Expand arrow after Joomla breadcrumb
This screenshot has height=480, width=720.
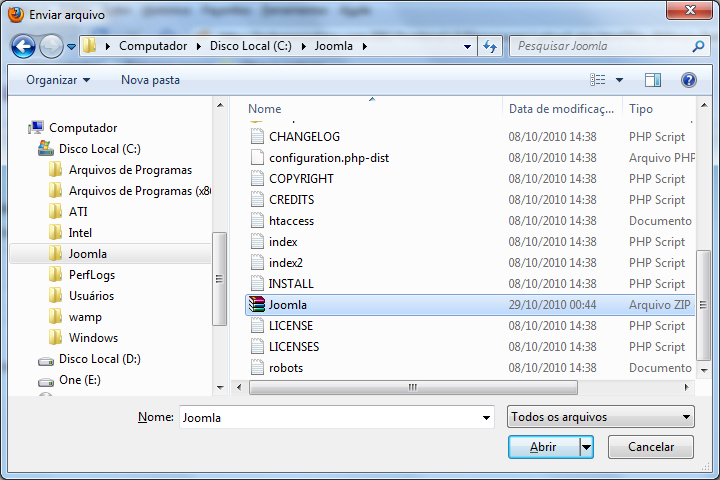pos(365,46)
